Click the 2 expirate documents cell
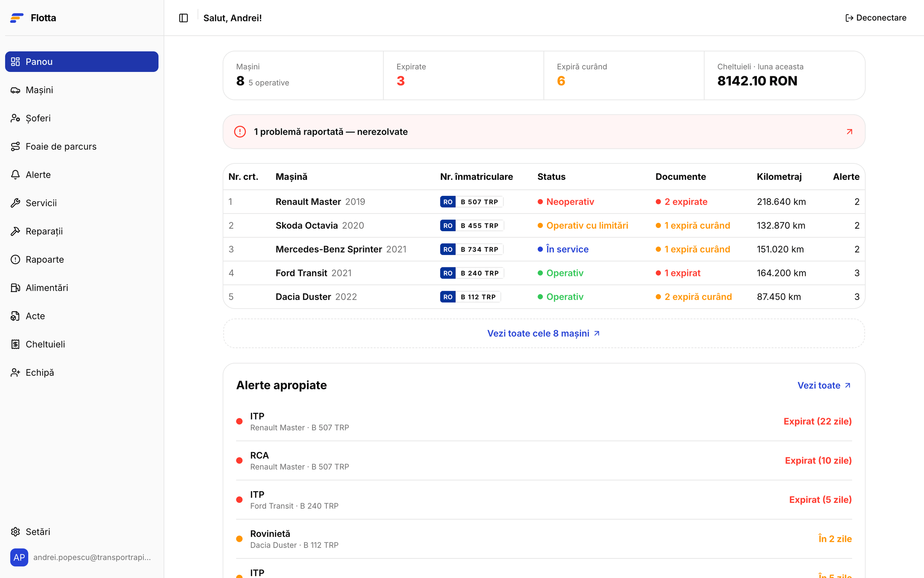This screenshot has height=578, width=924. tap(681, 202)
